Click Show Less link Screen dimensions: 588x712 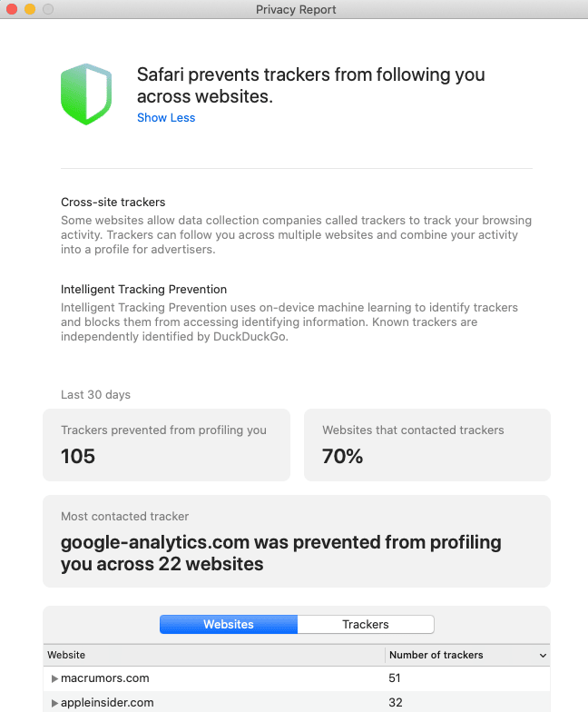166,118
